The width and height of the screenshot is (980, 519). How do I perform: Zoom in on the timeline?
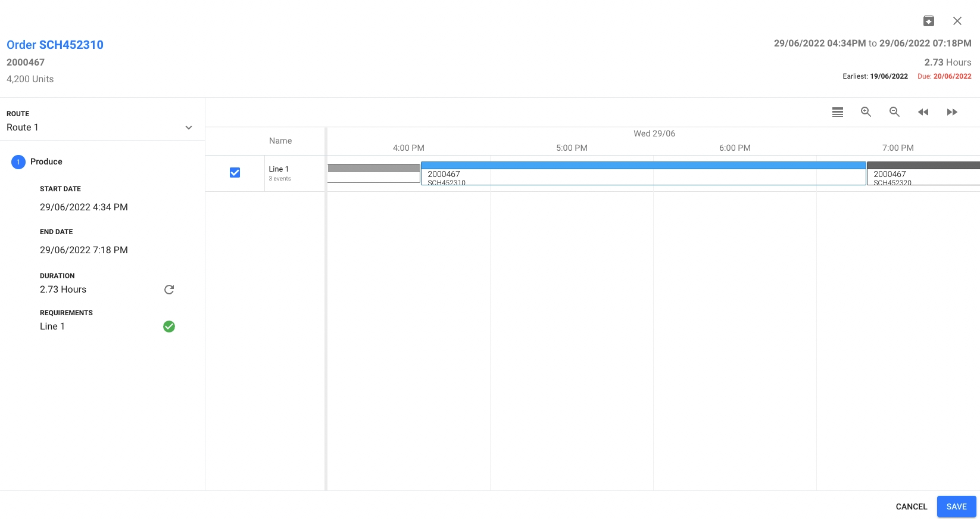[866, 112]
